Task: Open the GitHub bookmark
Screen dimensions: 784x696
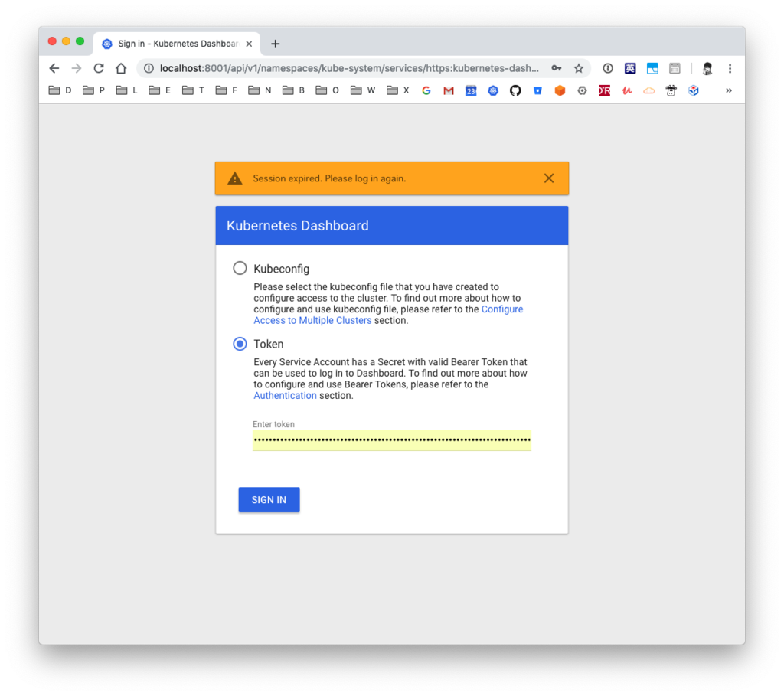Action: point(515,90)
